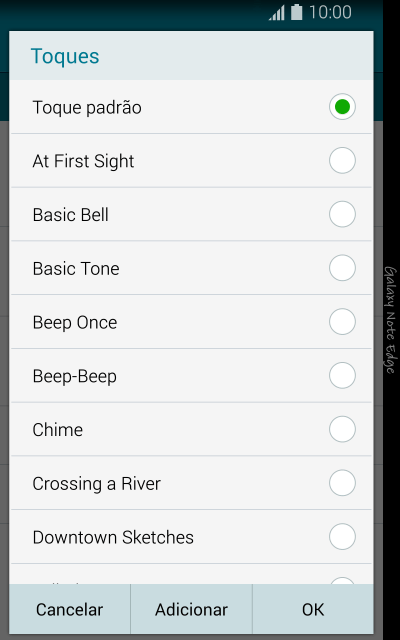Viewport: 400px width, 640px height.
Task: Select the Beep Once radio button
Action: (x=342, y=322)
